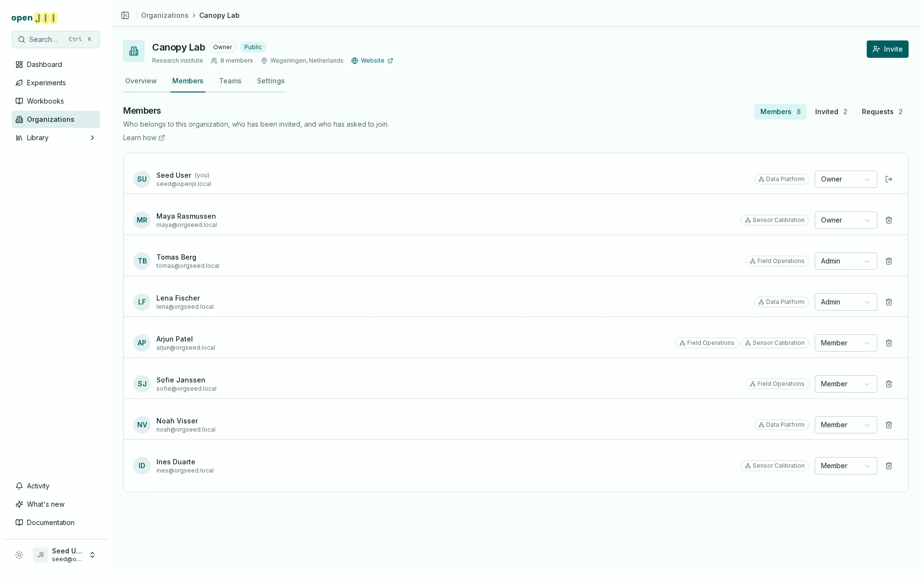This screenshot has height=578, width=924.
Task: Remove Noah Visser using trash icon
Action: tap(889, 425)
